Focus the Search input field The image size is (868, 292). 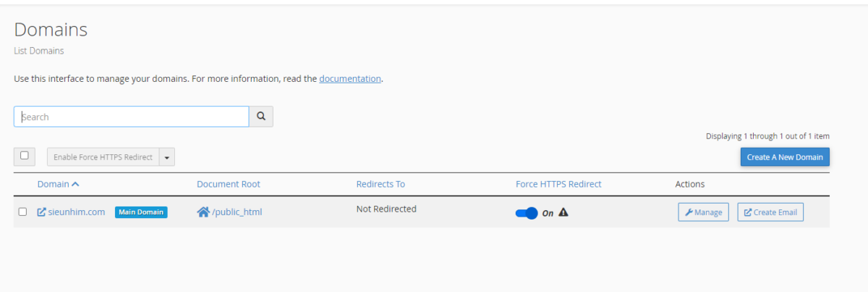coord(132,117)
